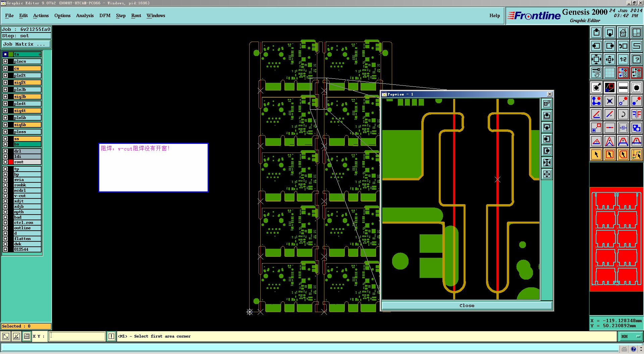Click the Home view icon
Viewport: 644px width, 354px height.
[623, 33]
